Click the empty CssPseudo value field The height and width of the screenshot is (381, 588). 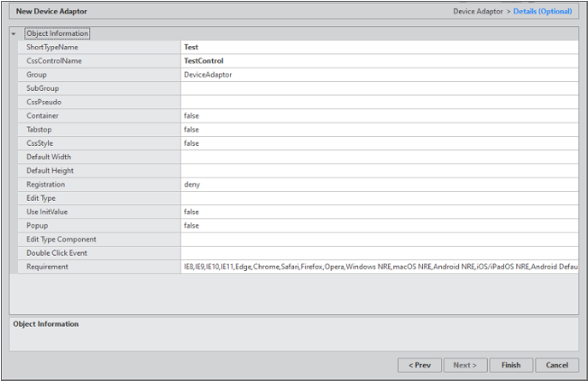[379, 102]
